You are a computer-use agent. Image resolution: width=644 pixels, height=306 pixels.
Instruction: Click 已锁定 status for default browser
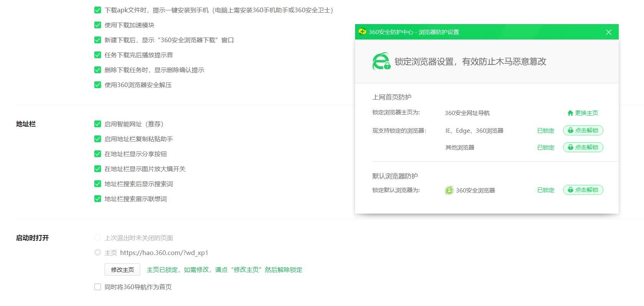click(546, 190)
